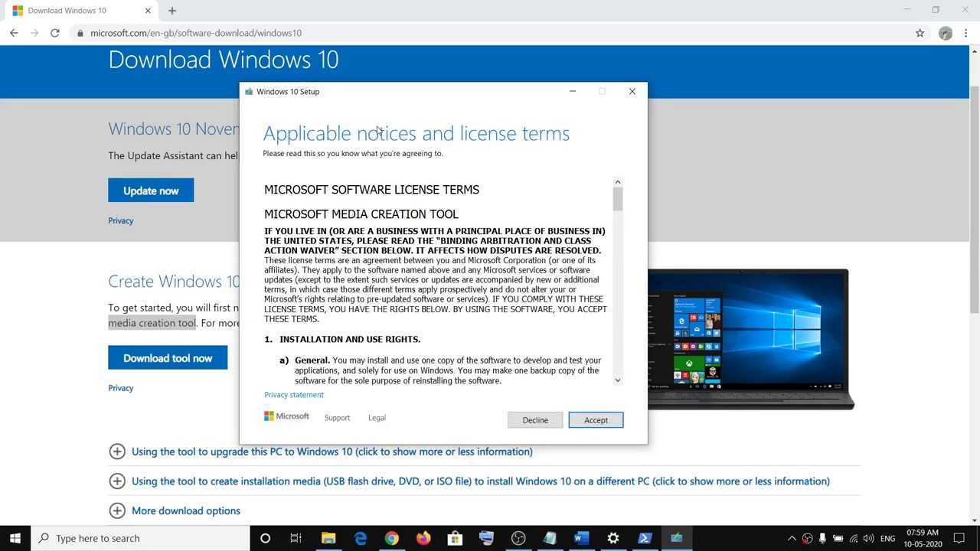
Task: Open the Legal link in setup dialog
Action: [377, 418]
